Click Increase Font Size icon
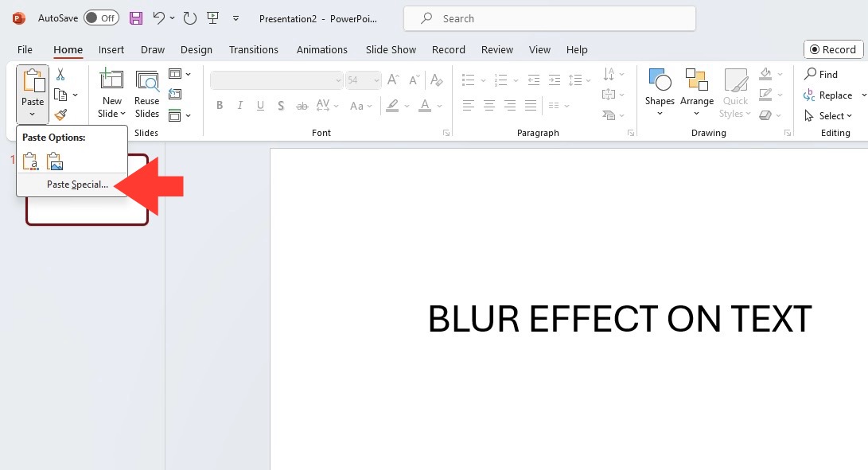This screenshot has height=470, width=868. click(x=393, y=80)
